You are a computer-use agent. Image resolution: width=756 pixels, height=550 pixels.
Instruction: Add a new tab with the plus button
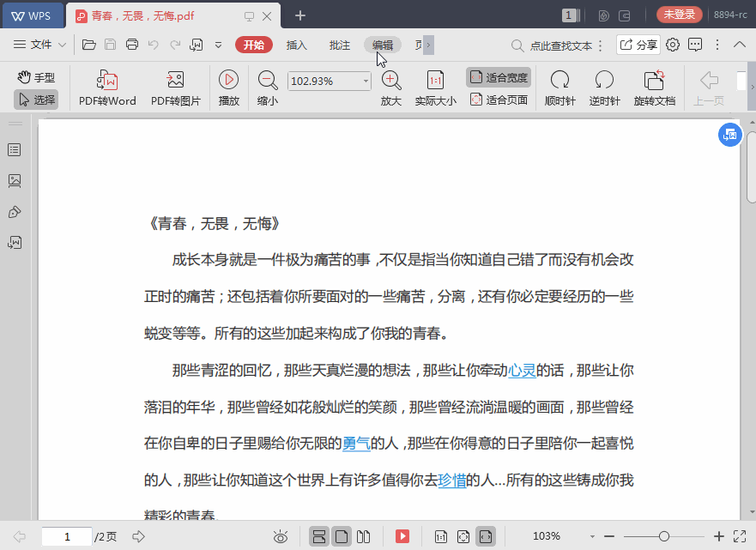pyautogui.click(x=299, y=16)
